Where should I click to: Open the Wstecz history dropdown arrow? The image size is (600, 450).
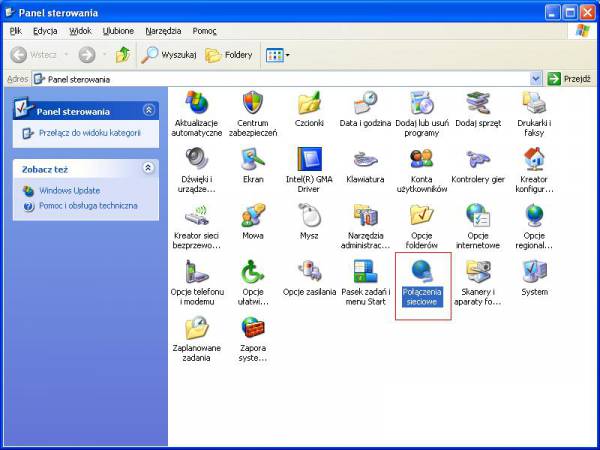tap(66, 55)
